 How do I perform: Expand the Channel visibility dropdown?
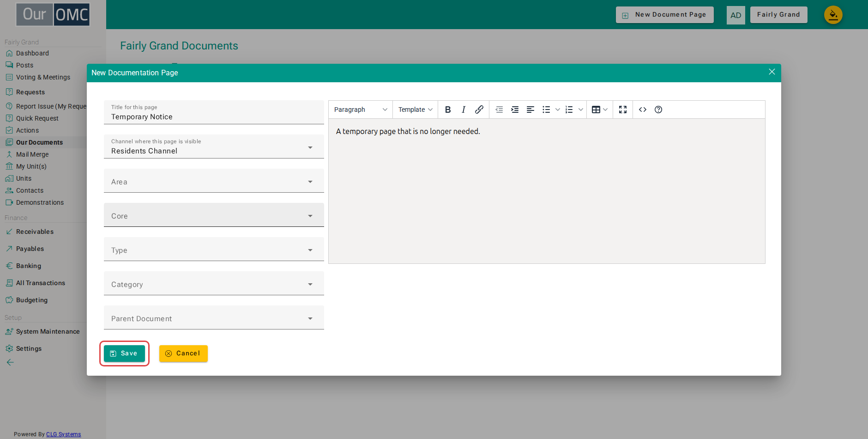pos(214,146)
